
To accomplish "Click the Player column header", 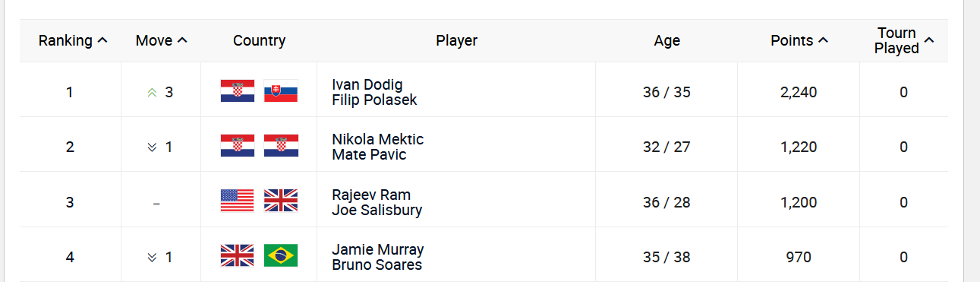I will point(456,40).
